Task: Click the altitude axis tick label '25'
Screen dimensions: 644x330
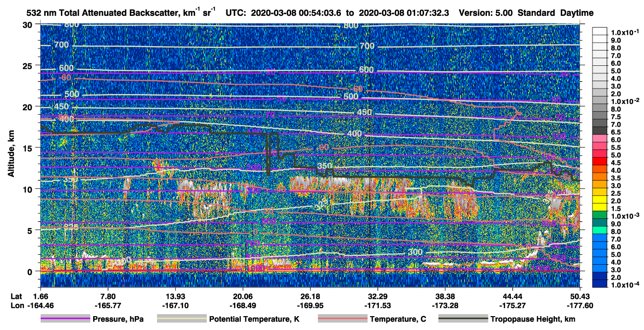Action: click(x=28, y=65)
